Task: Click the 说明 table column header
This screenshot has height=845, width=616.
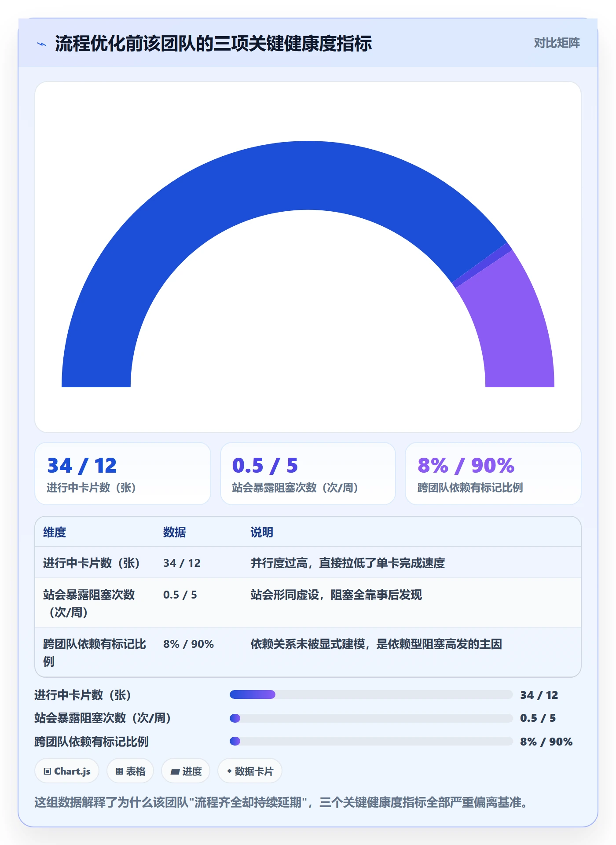Action: click(x=262, y=532)
